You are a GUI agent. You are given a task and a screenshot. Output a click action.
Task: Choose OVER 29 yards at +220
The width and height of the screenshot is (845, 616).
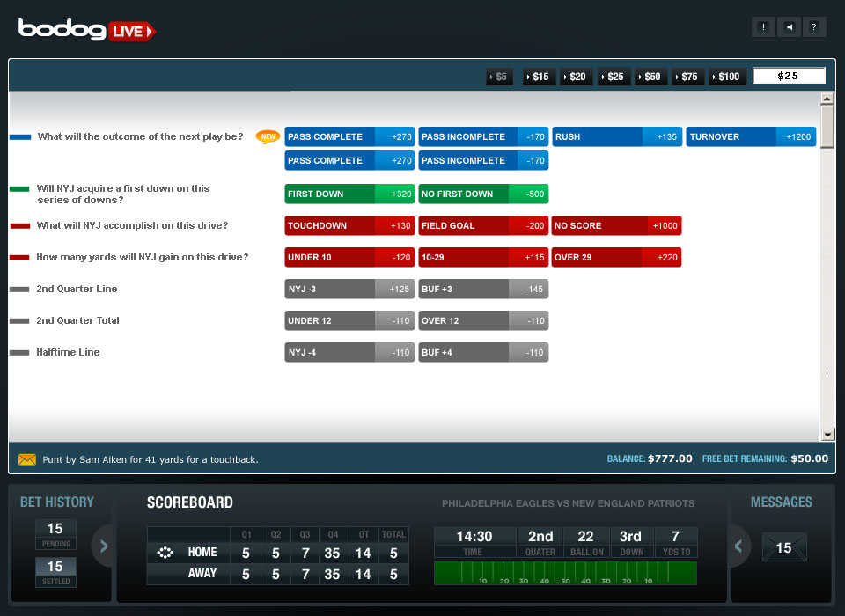(616, 258)
